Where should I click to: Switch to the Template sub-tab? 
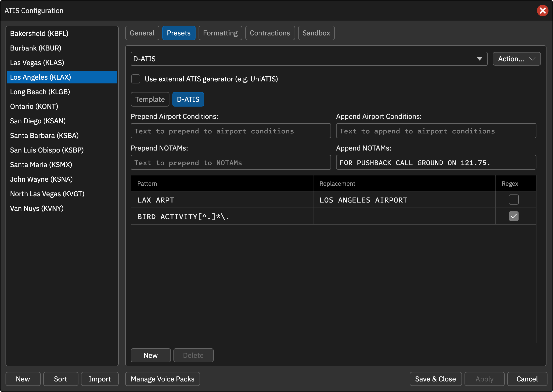(x=150, y=99)
